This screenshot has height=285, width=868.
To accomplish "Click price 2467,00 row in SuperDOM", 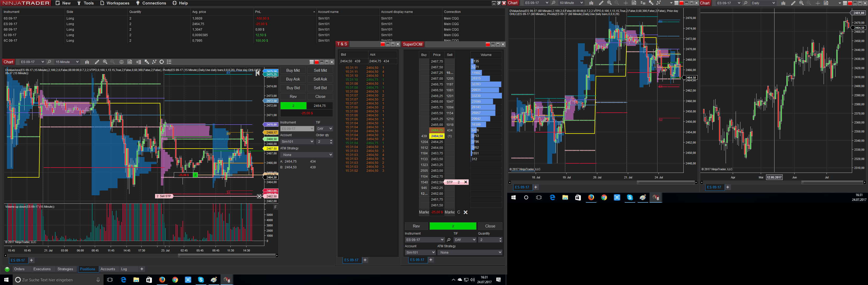I will pos(437,78).
